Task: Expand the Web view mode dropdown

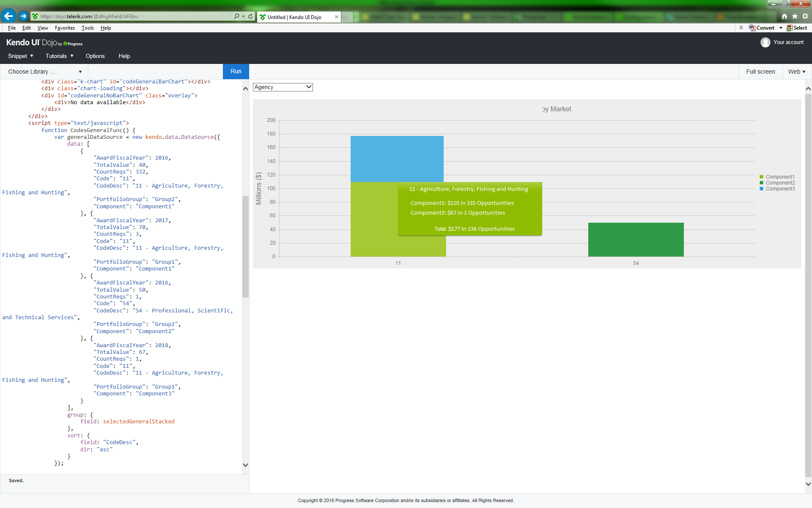Action: pyautogui.click(x=796, y=72)
